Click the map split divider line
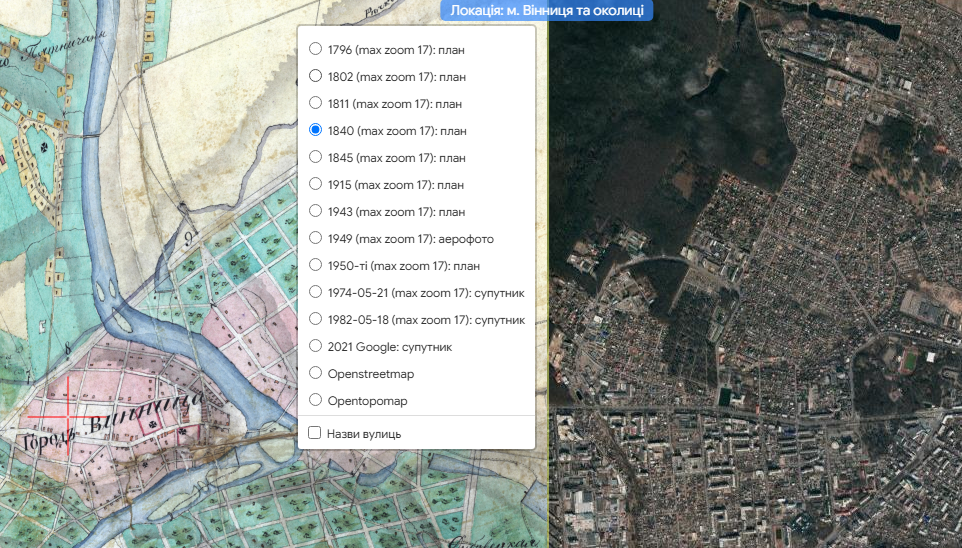The width and height of the screenshot is (962, 548). 548,274
